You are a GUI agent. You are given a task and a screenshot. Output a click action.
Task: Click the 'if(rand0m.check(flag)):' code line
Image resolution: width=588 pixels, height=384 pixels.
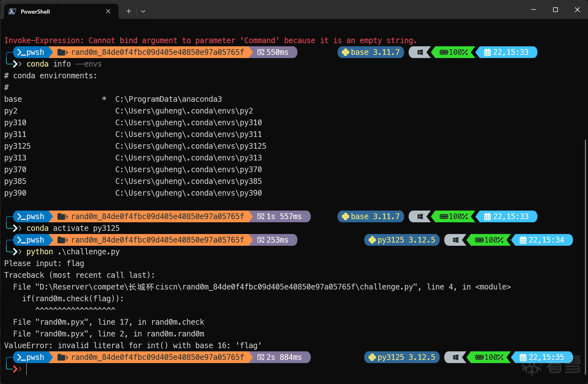click(73, 299)
